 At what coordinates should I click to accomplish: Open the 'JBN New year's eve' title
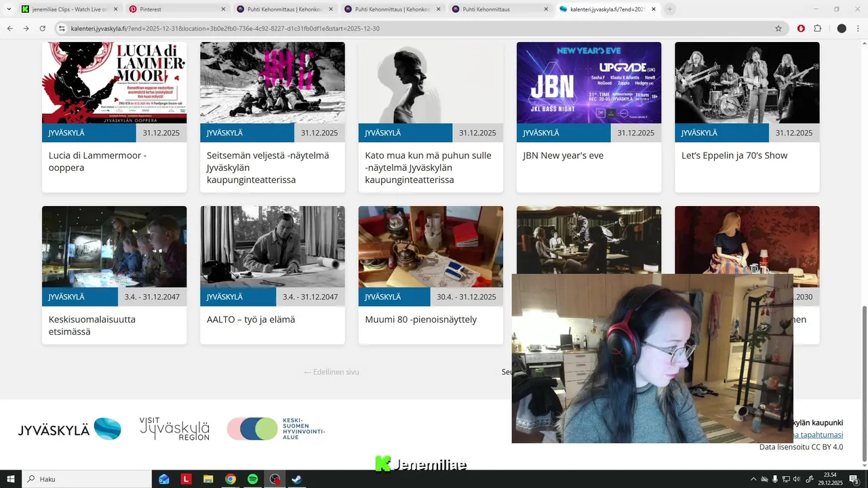[x=563, y=155]
